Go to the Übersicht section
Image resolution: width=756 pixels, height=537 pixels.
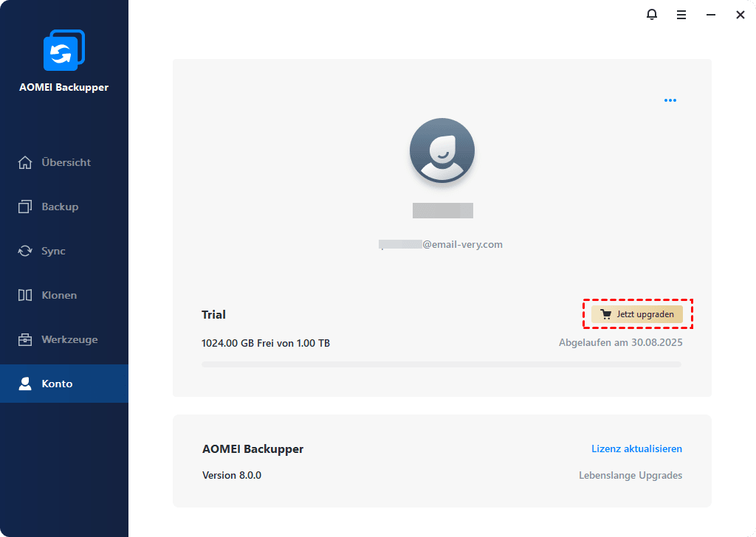tap(64, 162)
